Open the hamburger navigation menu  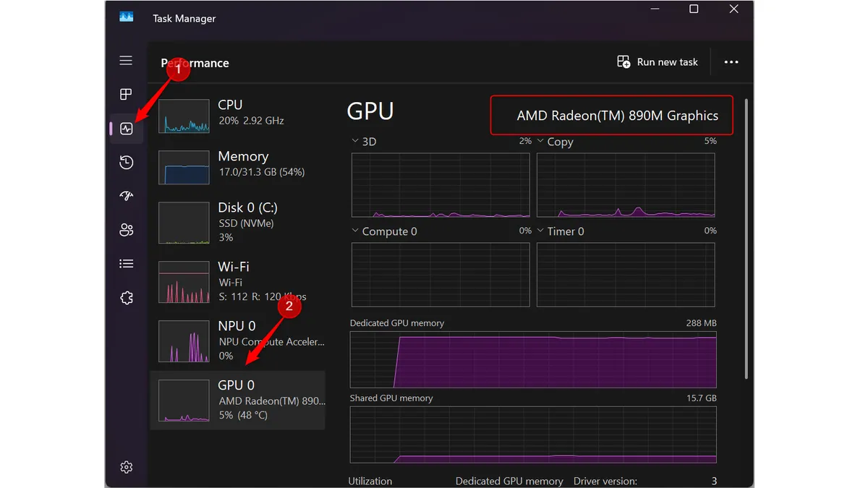coord(126,61)
